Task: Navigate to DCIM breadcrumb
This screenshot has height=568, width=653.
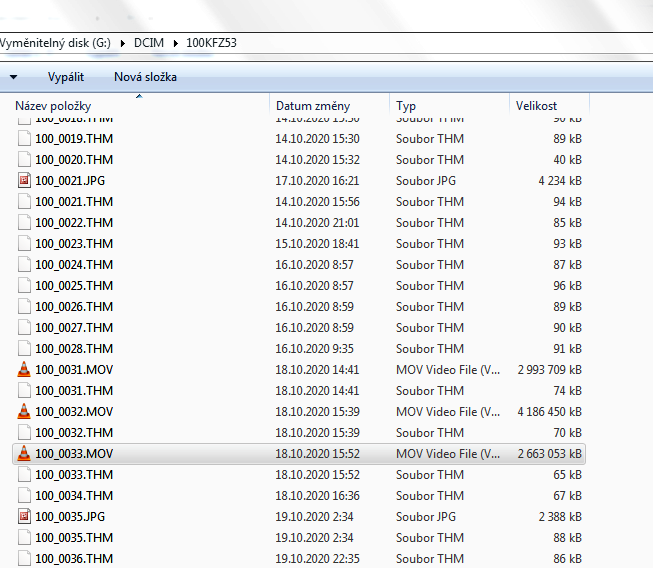Action: coord(149,43)
